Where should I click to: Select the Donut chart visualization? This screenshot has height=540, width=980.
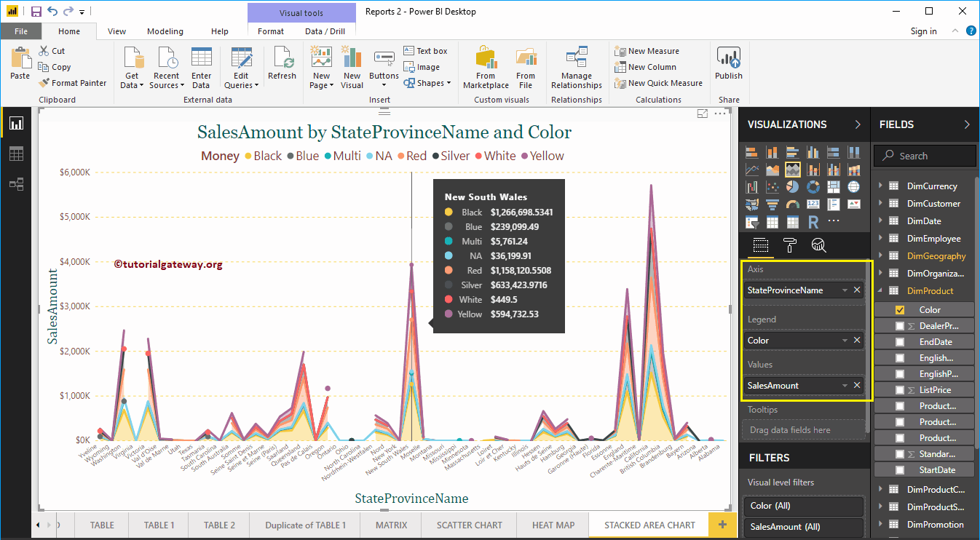click(813, 187)
